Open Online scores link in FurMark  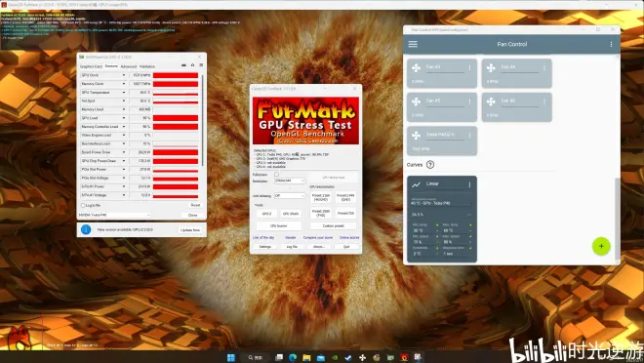pyautogui.click(x=349, y=238)
